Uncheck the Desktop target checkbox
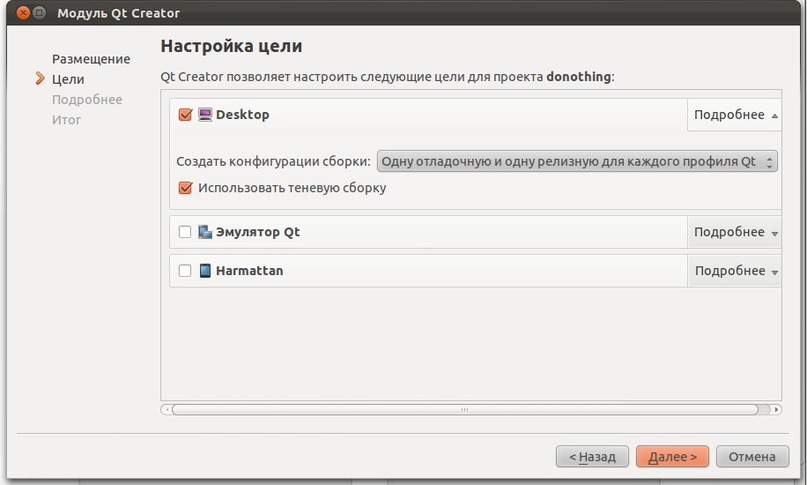Screen dimensions: 807x485 (x=185, y=114)
